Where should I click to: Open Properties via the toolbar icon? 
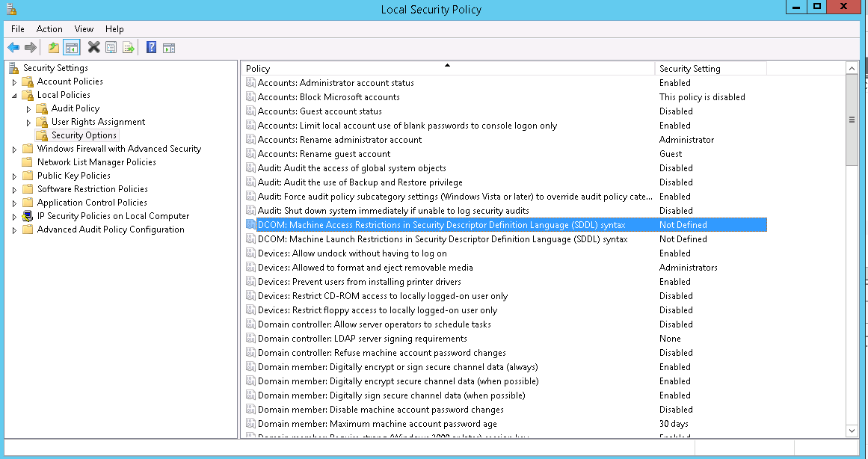pyautogui.click(x=111, y=48)
